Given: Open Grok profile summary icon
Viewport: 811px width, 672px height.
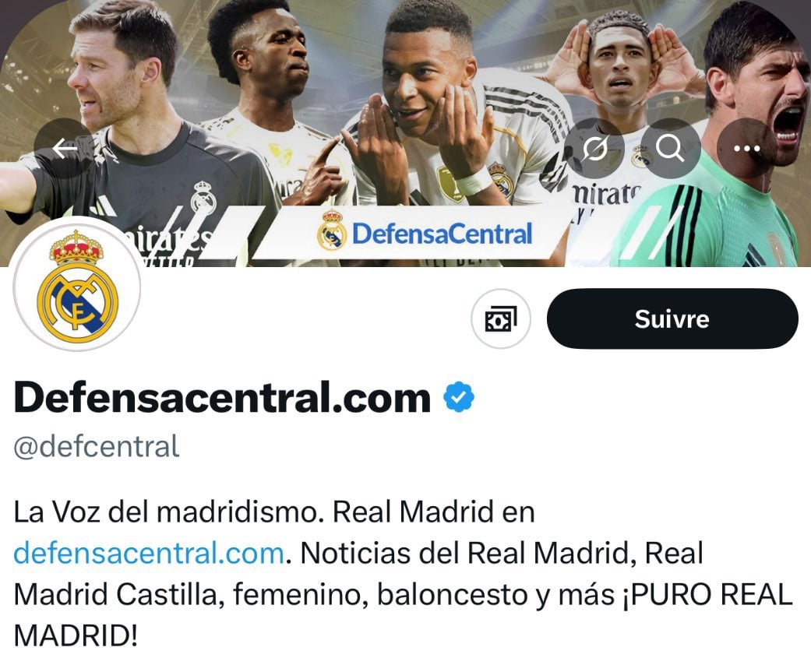Looking at the screenshot, I should [594, 149].
